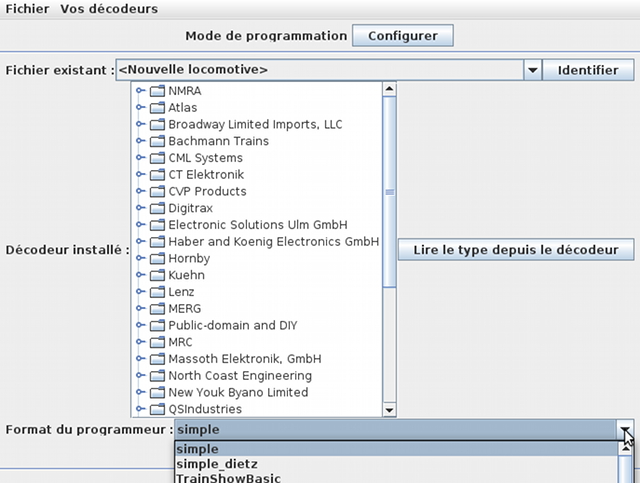
Task: Click the MERG folder icon
Action: (x=157, y=309)
